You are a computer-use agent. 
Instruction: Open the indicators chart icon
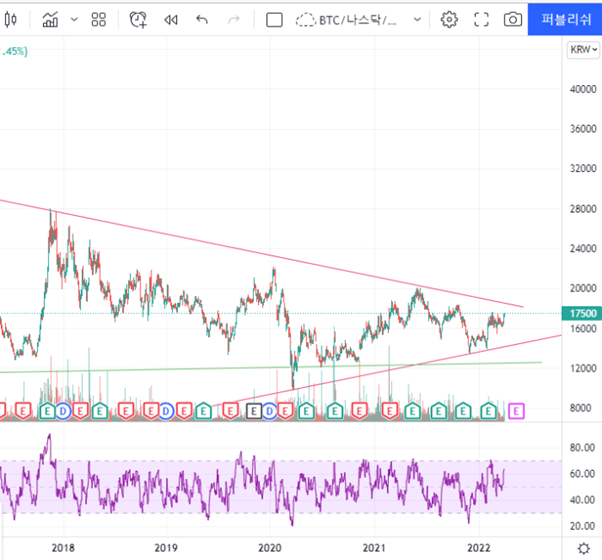click(49, 19)
